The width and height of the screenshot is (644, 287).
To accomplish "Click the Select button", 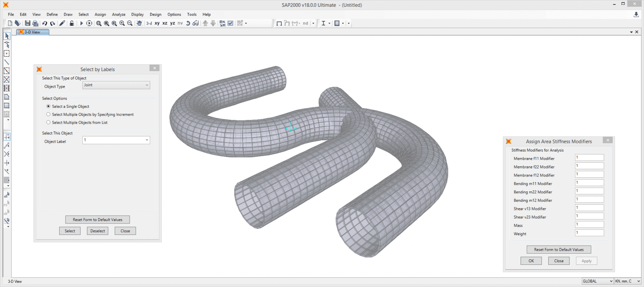I will click(x=70, y=231).
